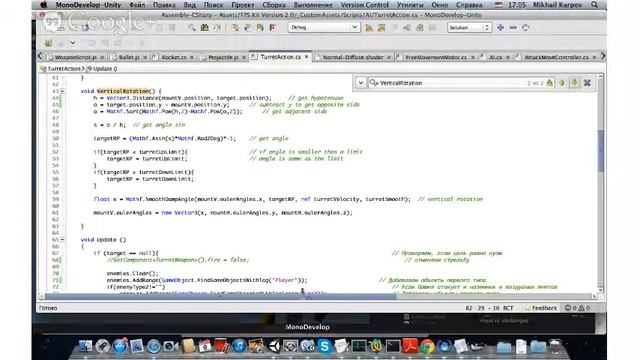This screenshot has width=640, height=360.
Task: Switch to Projectile.js tab
Action: (x=223, y=57)
